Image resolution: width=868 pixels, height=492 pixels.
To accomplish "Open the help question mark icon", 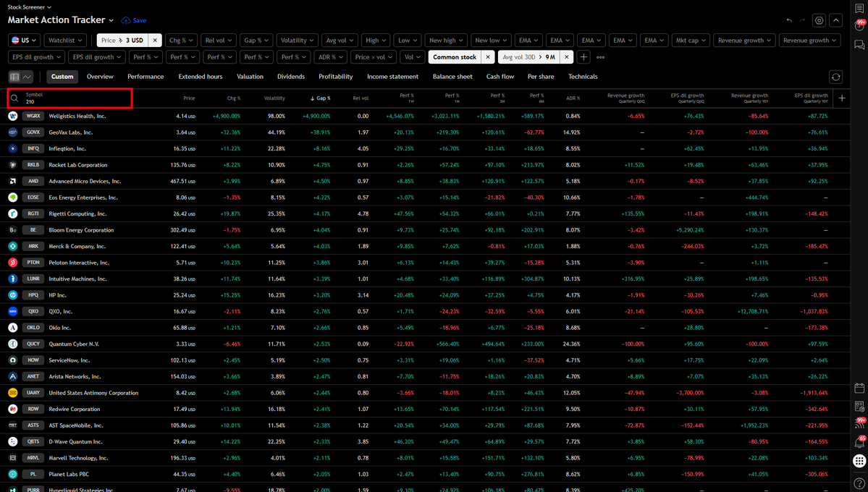I will [x=859, y=484].
